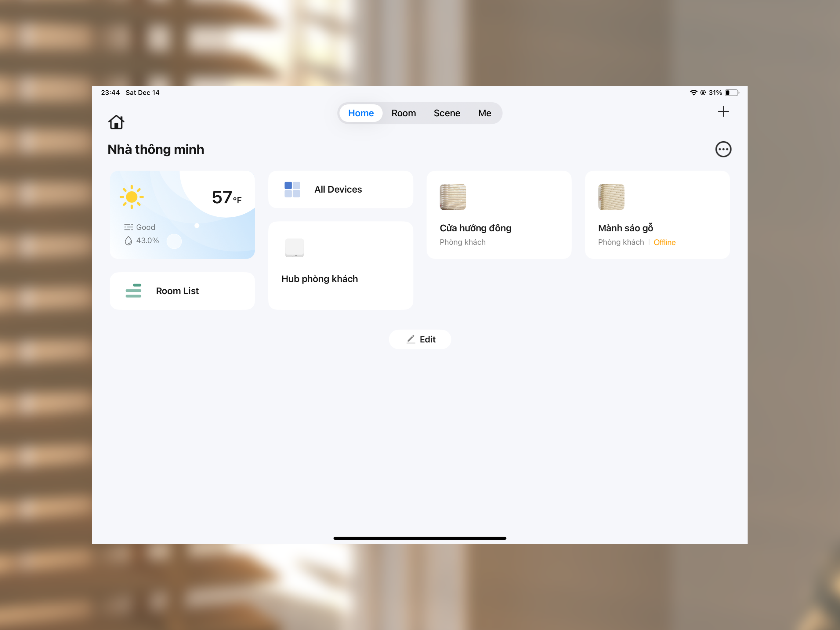Tap the humidity droplet icon

click(x=129, y=241)
